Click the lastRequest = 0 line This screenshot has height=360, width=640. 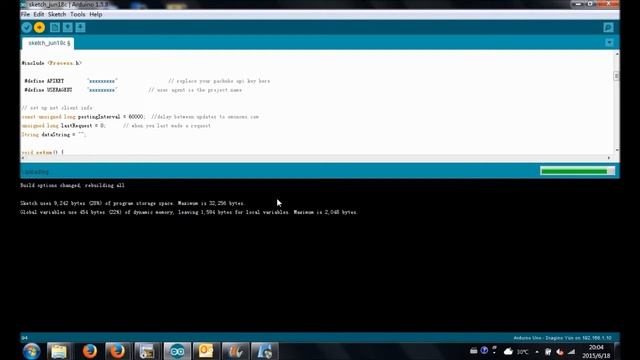click(116, 126)
